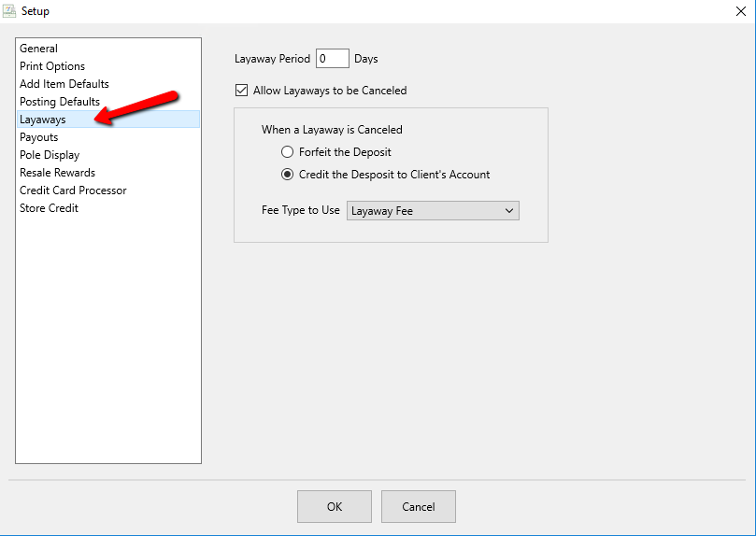756x536 pixels.
Task: Click the Layaway Period days field
Action: 332,59
